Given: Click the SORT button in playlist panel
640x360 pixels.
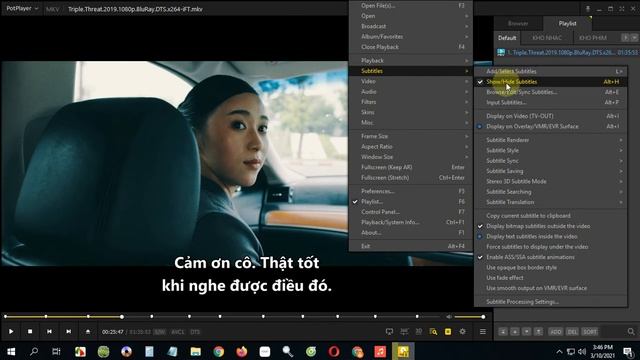Looking at the screenshot, I should 590,331.
